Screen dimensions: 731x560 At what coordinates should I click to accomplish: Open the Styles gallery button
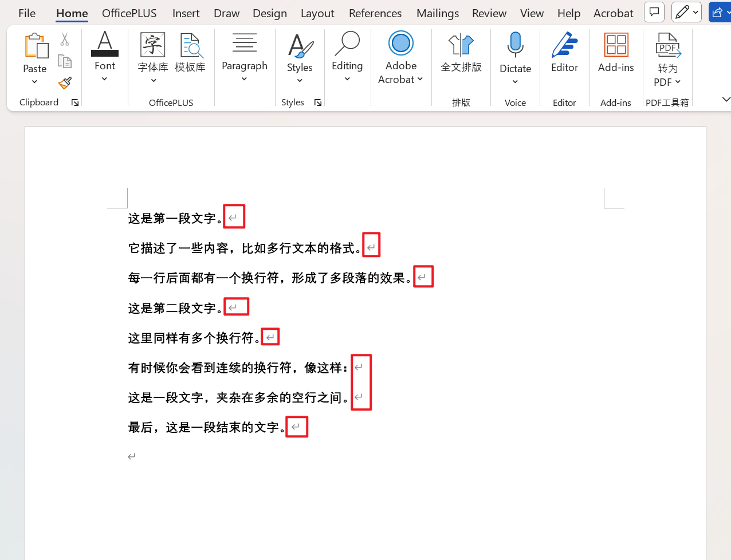click(x=300, y=57)
